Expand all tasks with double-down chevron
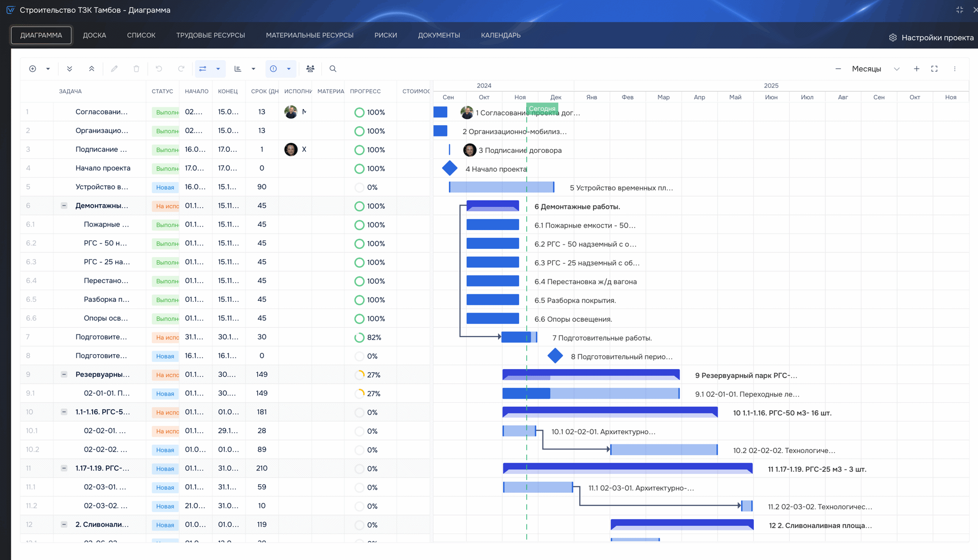The width and height of the screenshot is (978, 560). point(70,69)
